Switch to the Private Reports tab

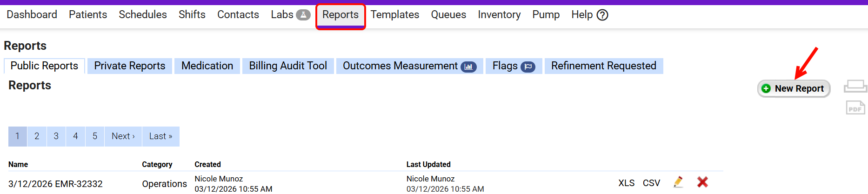[x=129, y=66]
